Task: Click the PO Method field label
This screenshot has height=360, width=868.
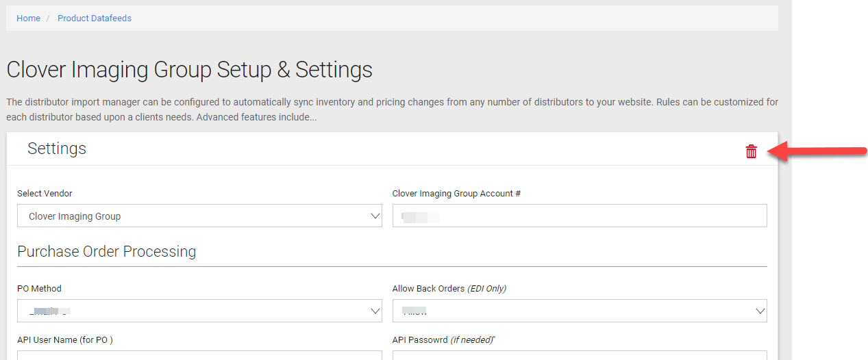Action: (39, 289)
